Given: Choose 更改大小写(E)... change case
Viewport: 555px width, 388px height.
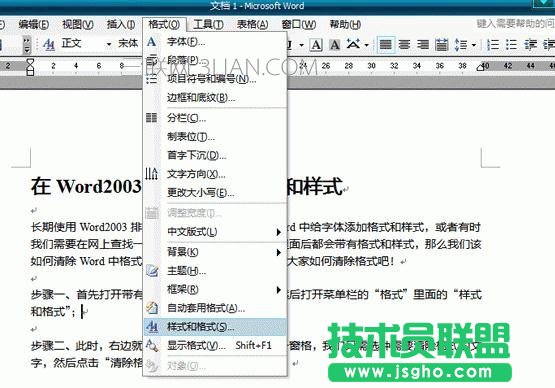Looking at the screenshot, I should pos(215,193).
